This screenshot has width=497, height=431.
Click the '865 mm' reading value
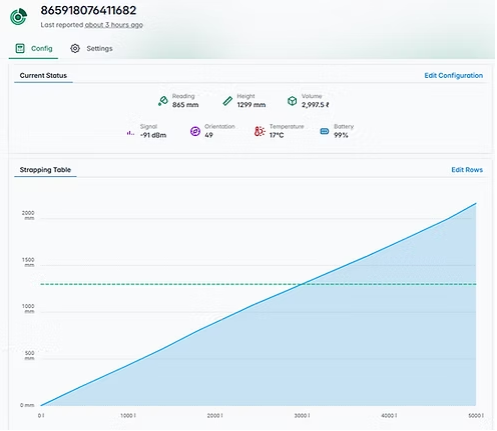tap(185, 105)
